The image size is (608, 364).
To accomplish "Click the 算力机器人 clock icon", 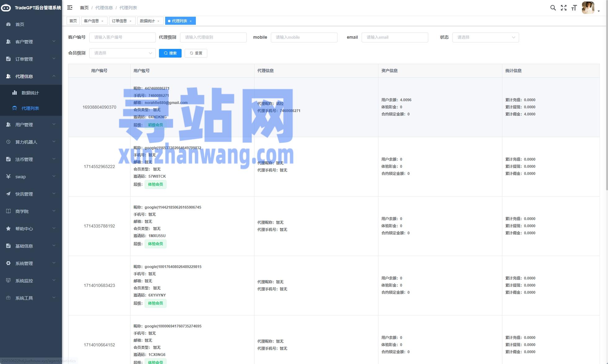I will tap(8, 142).
